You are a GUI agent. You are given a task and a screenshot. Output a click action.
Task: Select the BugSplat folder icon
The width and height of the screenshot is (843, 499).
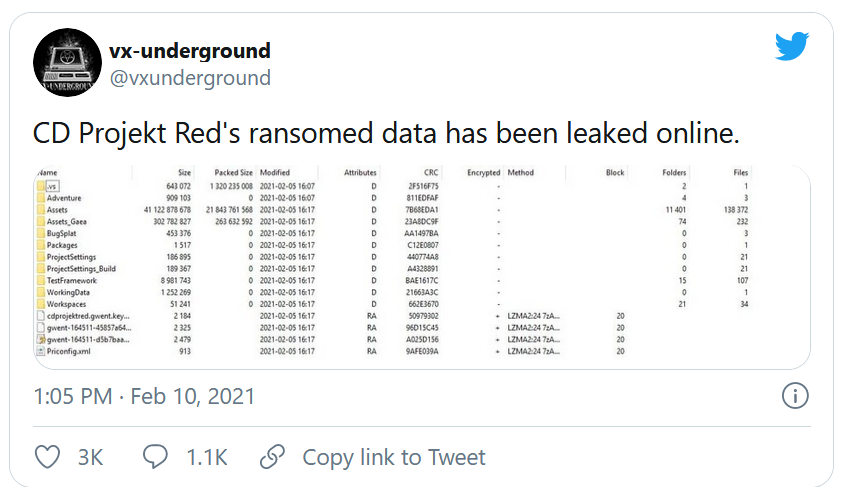click(x=41, y=232)
